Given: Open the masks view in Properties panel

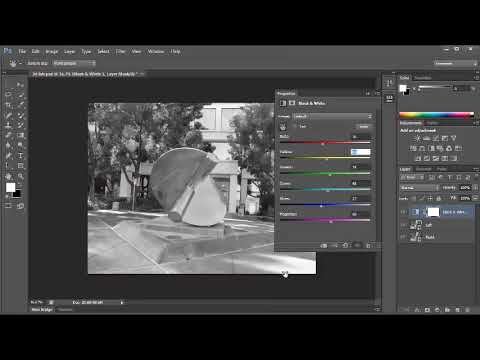Looking at the screenshot, I should click(x=292, y=103).
